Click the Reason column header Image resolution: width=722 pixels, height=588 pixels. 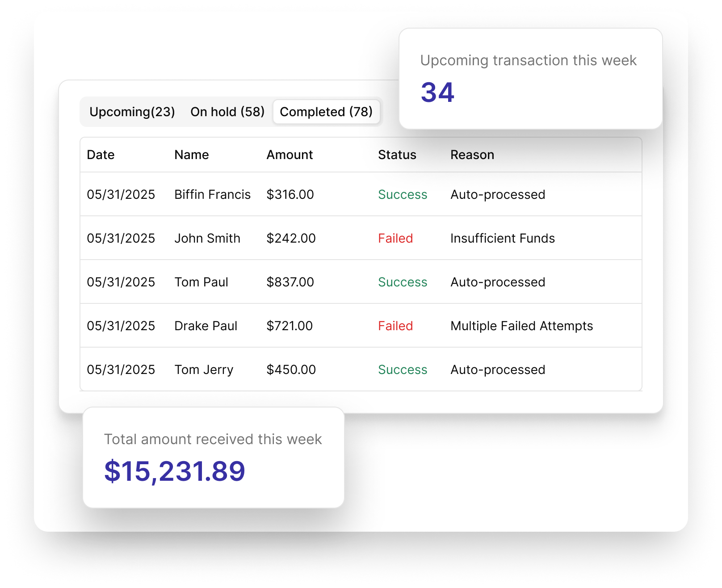(x=472, y=155)
